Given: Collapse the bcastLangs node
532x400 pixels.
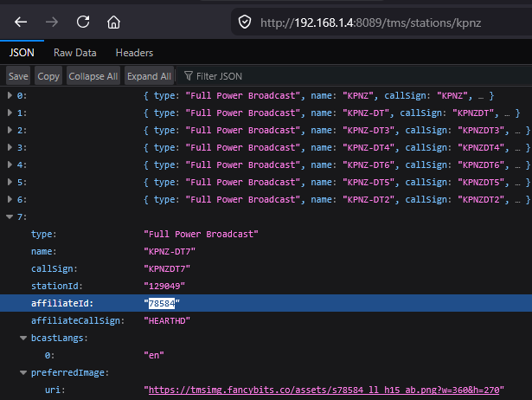Looking at the screenshot, I should coord(23,338).
